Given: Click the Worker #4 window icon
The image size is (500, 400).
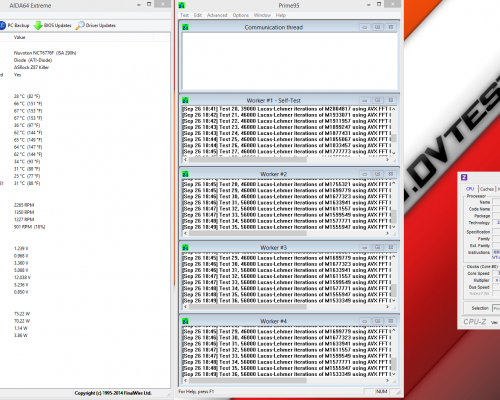Looking at the screenshot, I should point(186,321).
